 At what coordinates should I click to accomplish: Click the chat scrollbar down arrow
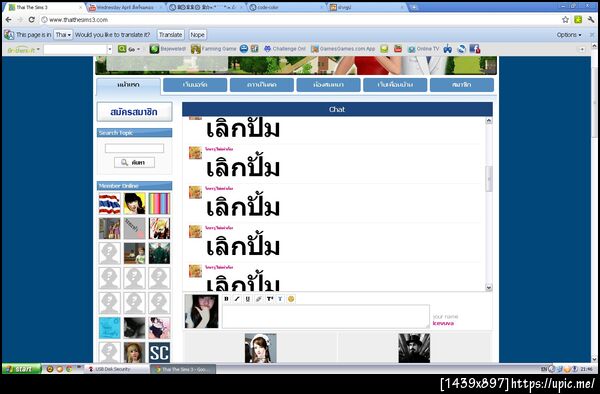[x=488, y=288]
